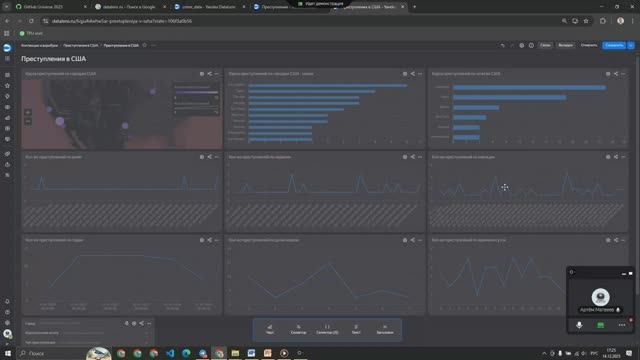
Task: Open more options of the states bar chart widget
Action: tap(623, 74)
